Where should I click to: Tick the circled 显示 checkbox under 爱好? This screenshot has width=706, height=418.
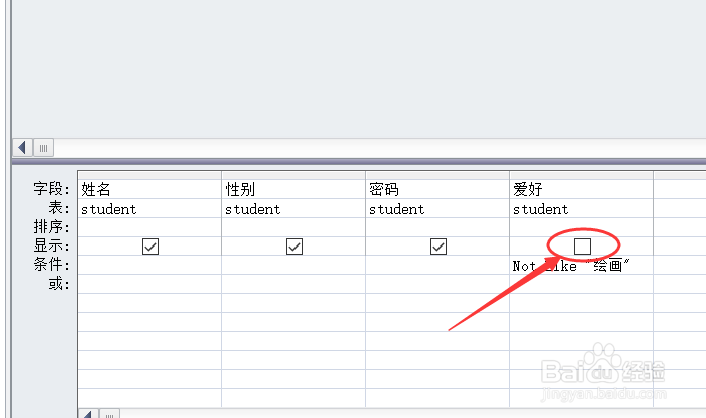click(582, 246)
